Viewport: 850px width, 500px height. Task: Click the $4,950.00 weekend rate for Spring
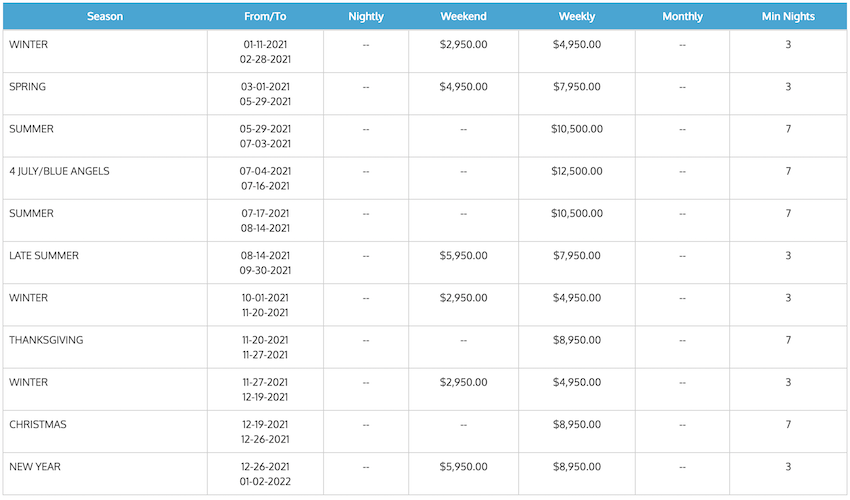click(463, 87)
